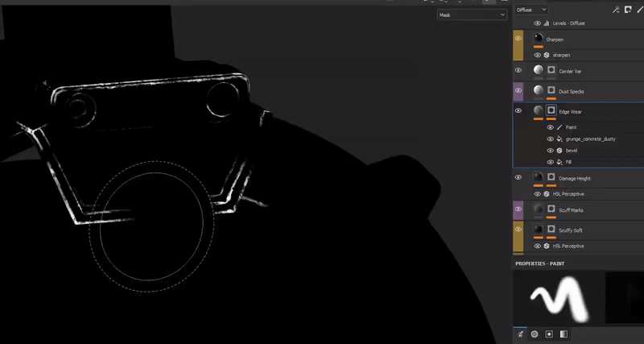Hide the Scuff Marks layer

[x=518, y=210]
